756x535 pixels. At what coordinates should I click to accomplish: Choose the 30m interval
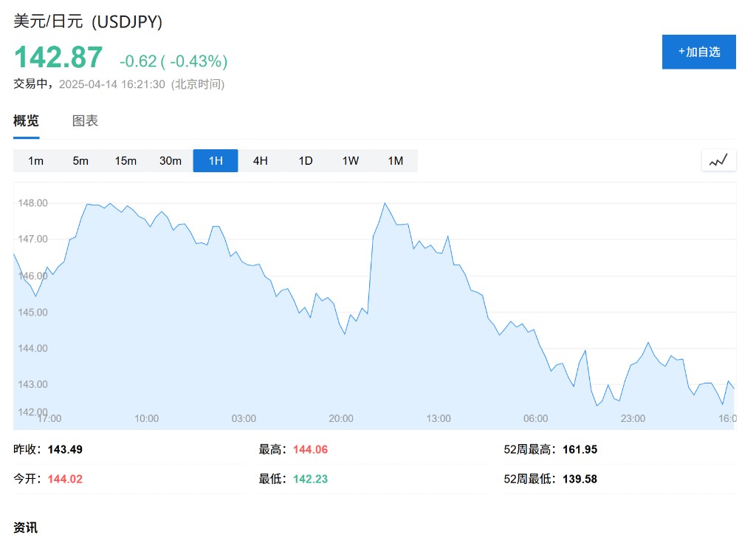coord(171,160)
